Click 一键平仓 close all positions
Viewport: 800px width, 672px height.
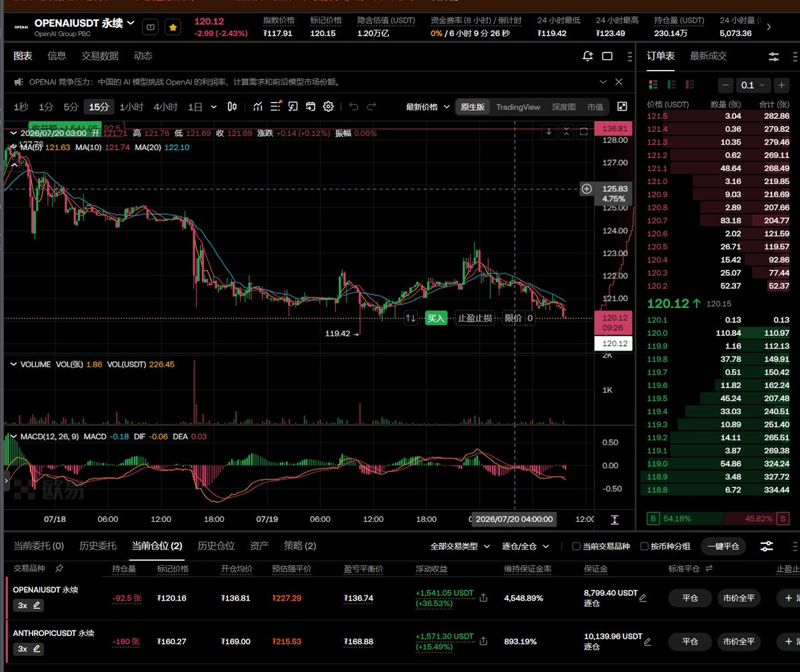[723, 546]
